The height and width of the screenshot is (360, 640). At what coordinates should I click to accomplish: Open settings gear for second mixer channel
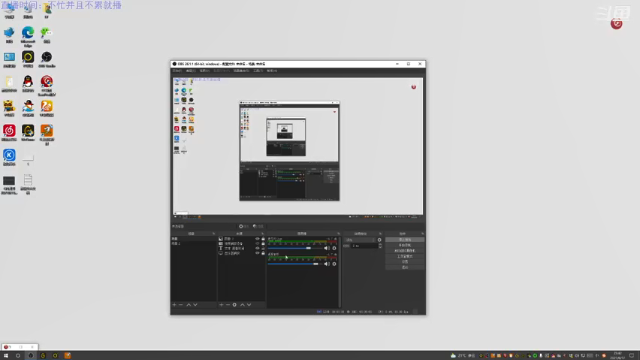pos(334,264)
